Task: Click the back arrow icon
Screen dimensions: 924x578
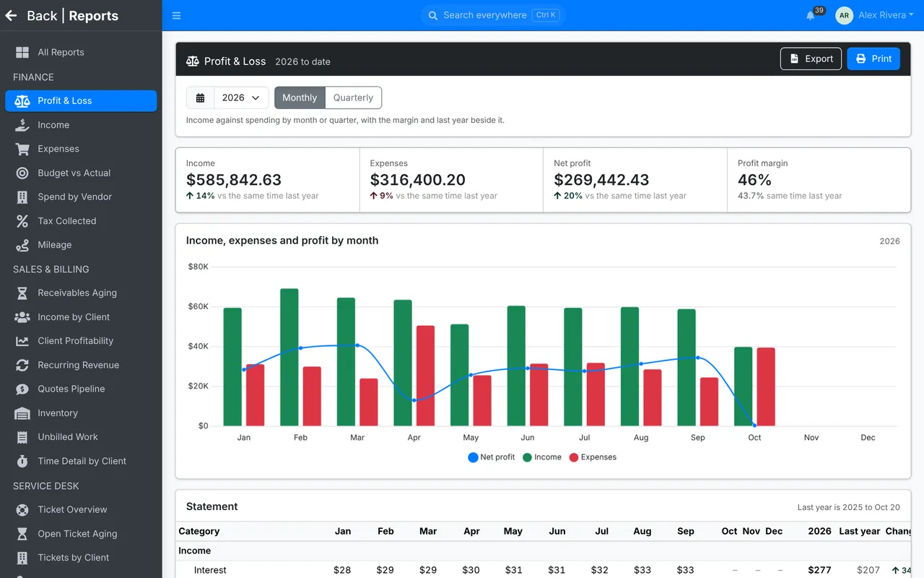Action: (11, 15)
